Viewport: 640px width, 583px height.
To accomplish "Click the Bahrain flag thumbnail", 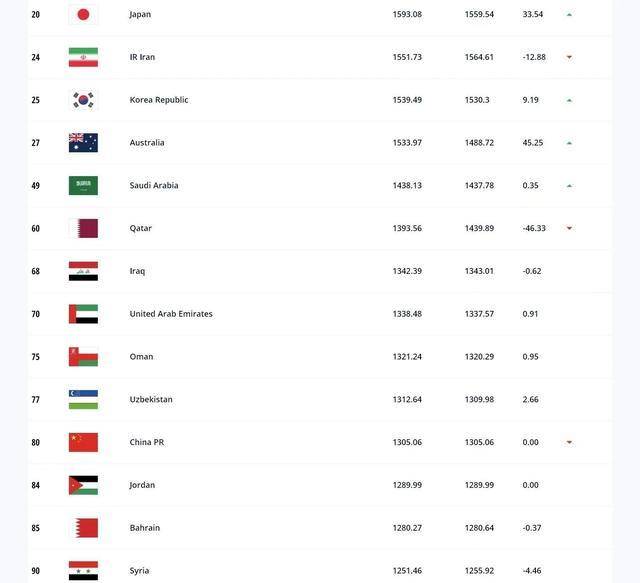I will tap(83, 528).
